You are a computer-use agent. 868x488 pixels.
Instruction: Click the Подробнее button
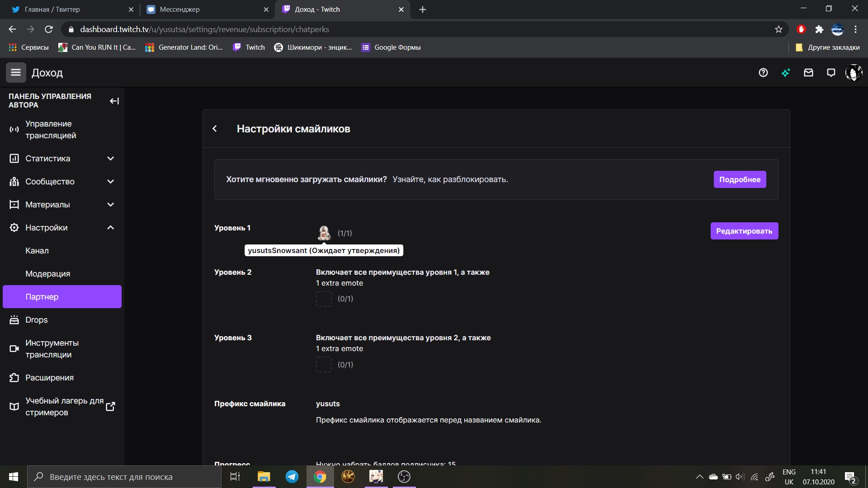tap(740, 179)
